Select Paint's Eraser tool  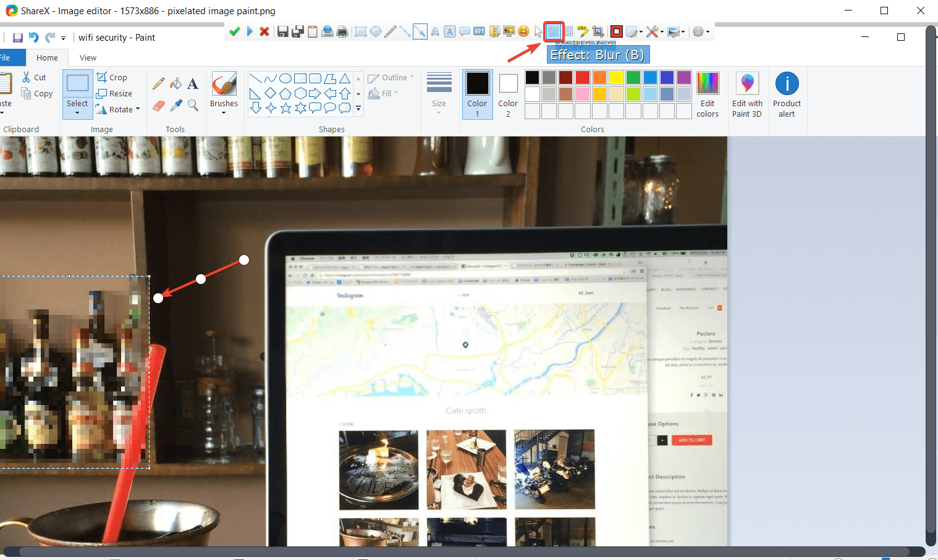(x=158, y=106)
